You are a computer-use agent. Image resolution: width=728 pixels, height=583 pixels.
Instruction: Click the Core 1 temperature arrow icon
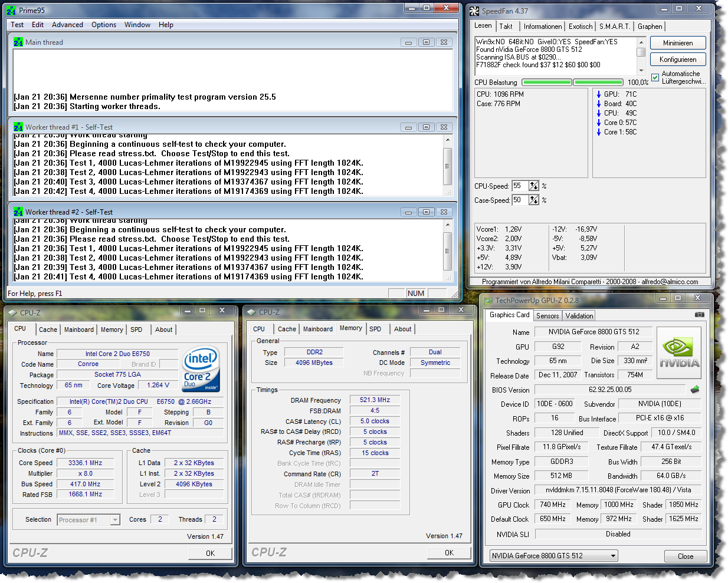tap(599, 132)
